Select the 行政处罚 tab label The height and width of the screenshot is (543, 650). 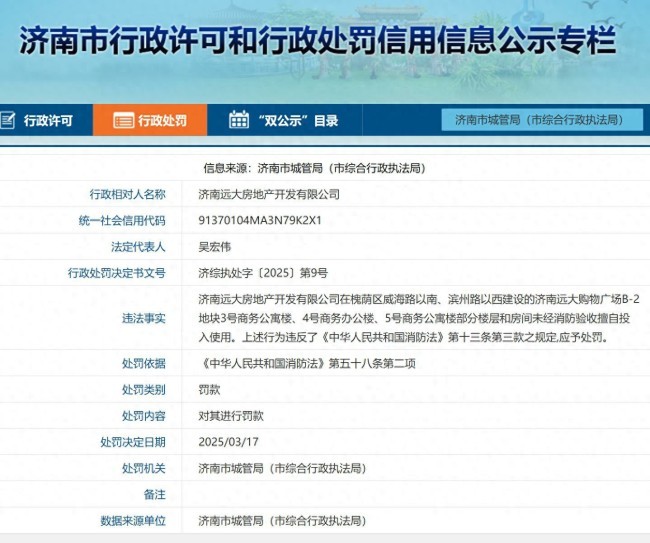click(x=162, y=121)
